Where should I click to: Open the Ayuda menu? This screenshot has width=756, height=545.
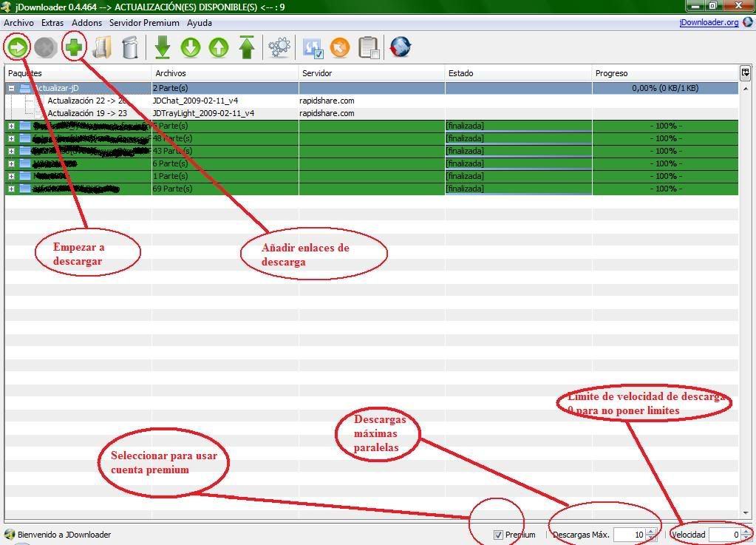click(200, 23)
